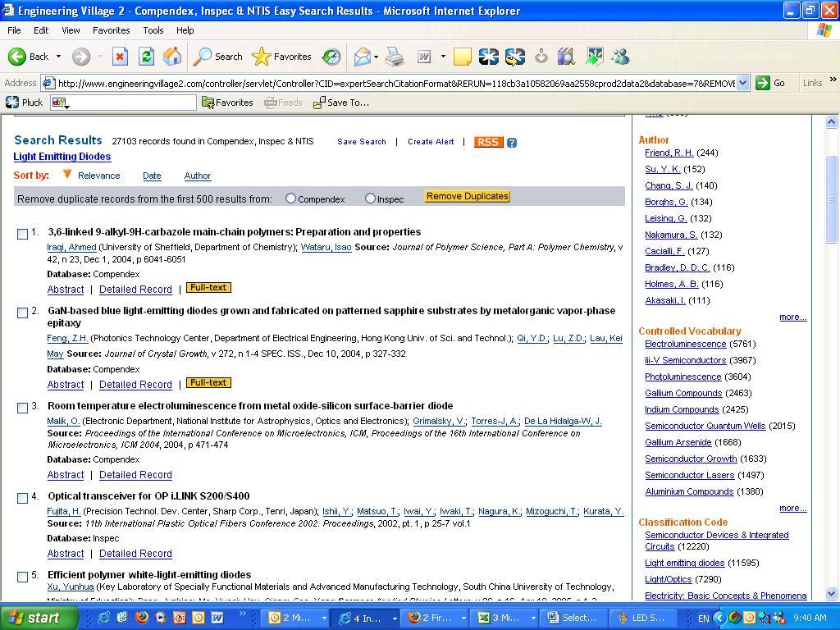Click Save To... on the Pluck toolbar
The image size is (840, 630).
point(341,103)
